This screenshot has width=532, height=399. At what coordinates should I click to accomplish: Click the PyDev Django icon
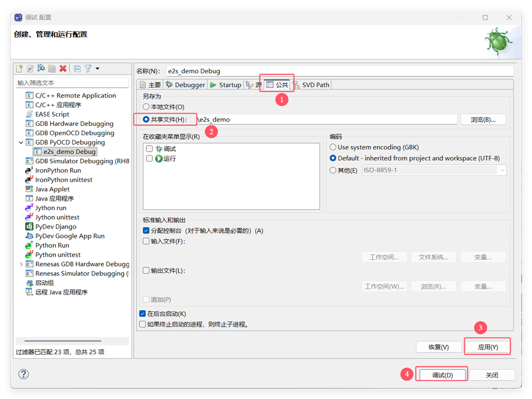pos(29,227)
